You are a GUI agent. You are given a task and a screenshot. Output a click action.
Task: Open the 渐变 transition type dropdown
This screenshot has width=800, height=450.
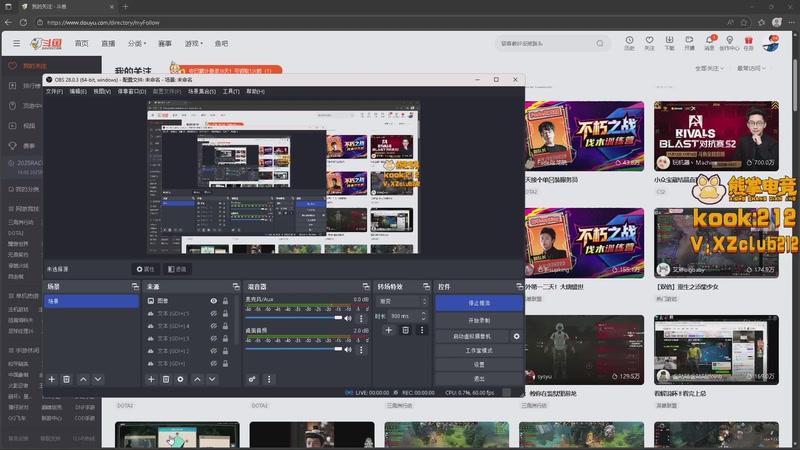click(403, 302)
